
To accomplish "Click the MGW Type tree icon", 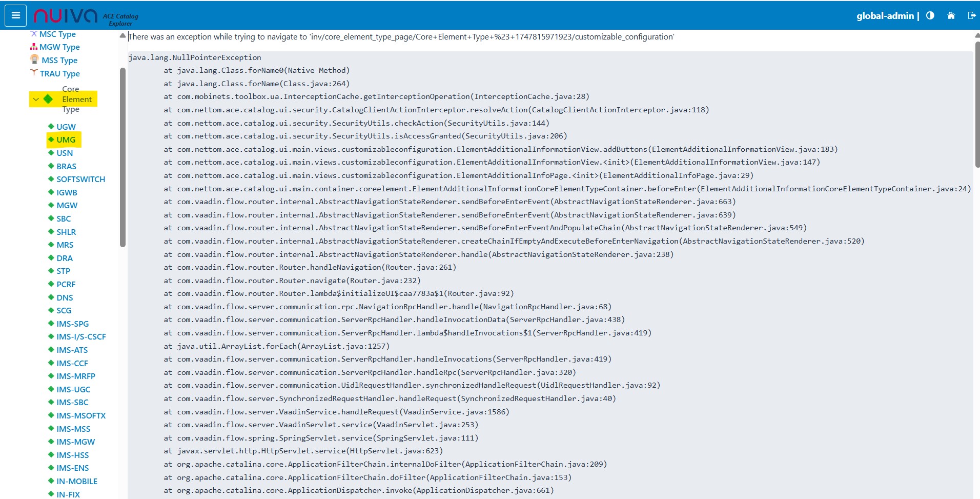I will [x=34, y=47].
